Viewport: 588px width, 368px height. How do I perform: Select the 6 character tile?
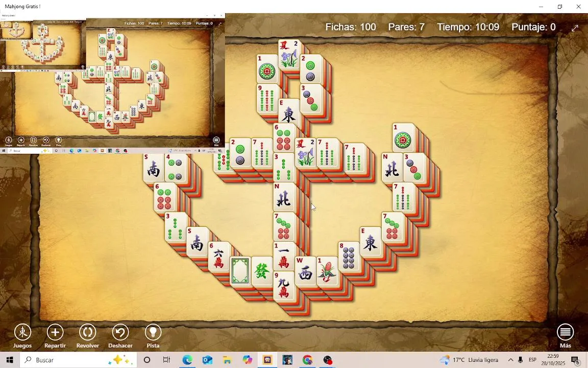click(219, 256)
